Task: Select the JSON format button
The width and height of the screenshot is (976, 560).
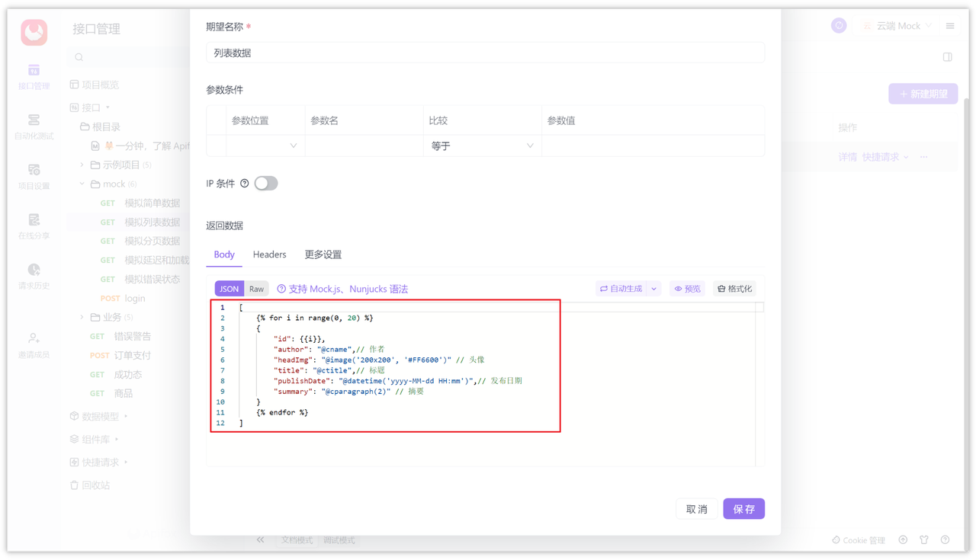Action: tap(229, 289)
